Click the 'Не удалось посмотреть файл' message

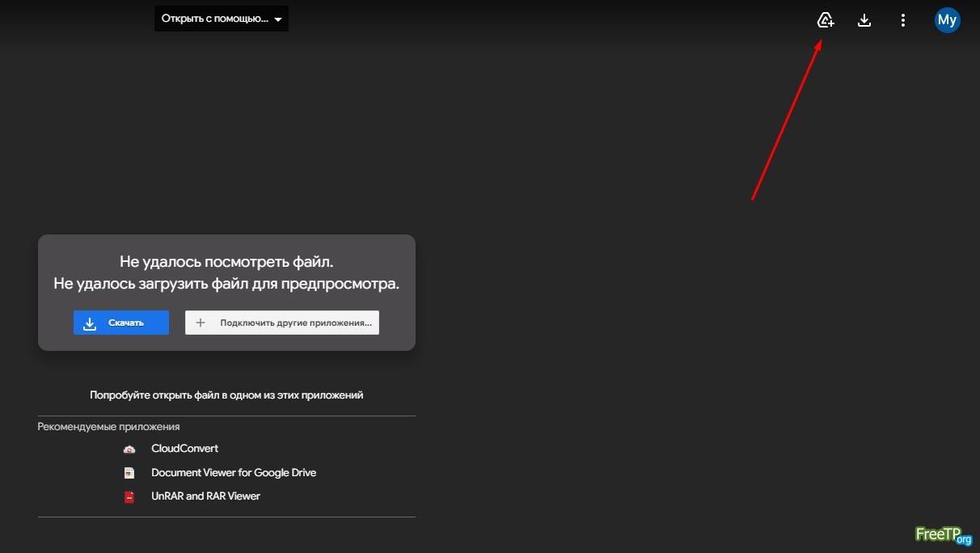pos(226,262)
